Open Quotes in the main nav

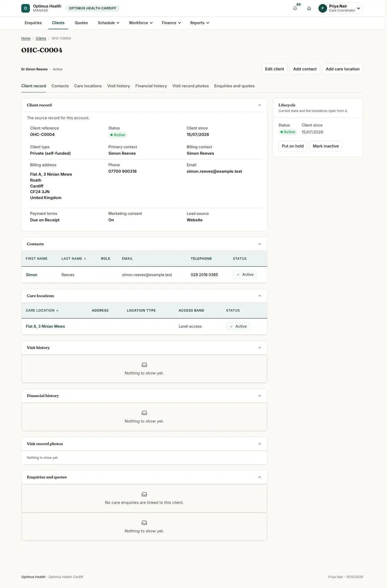point(81,23)
